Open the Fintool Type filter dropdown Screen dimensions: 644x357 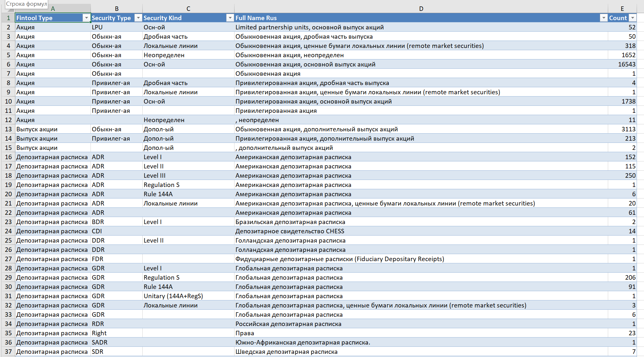pyautogui.click(x=86, y=18)
